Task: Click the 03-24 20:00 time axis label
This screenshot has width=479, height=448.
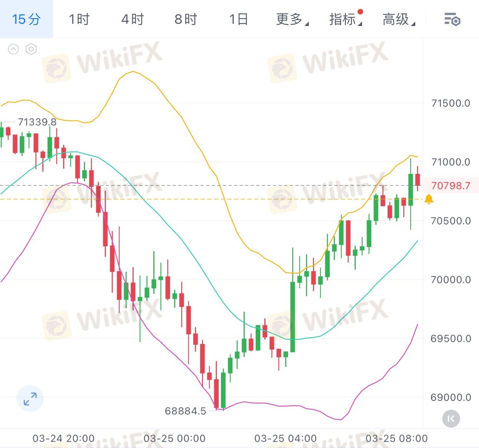Action: click(x=63, y=438)
